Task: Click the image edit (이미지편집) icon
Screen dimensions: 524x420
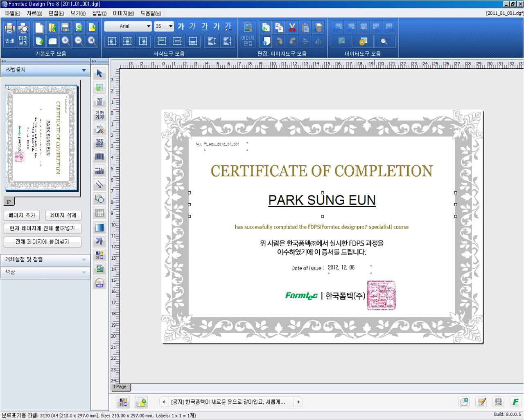Action: (248, 34)
